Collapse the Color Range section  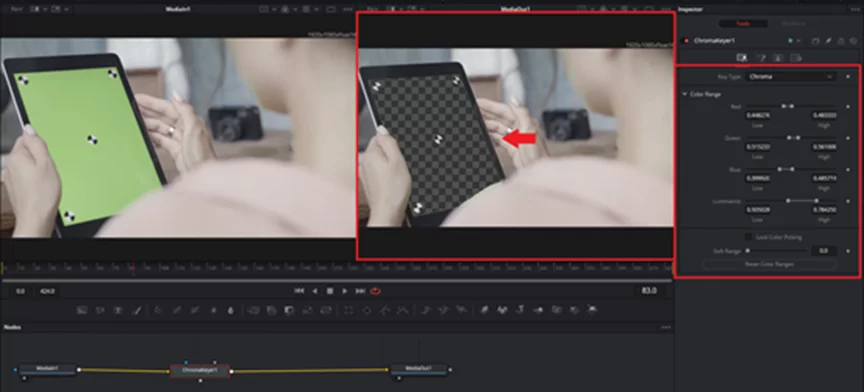click(x=685, y=94)
